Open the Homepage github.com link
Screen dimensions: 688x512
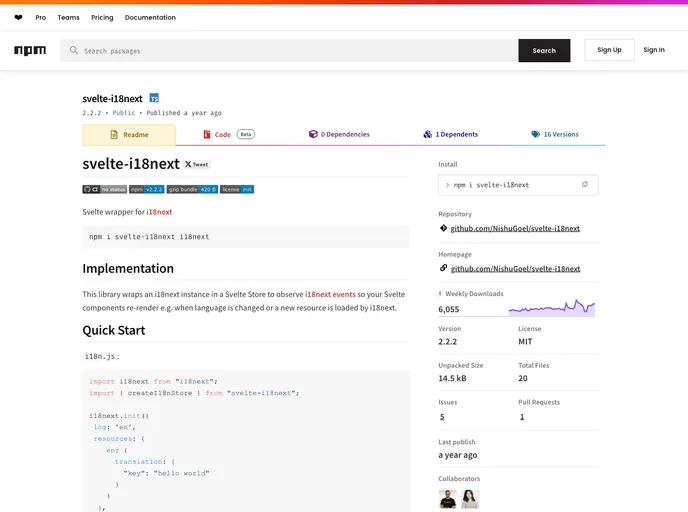[515, 269]
